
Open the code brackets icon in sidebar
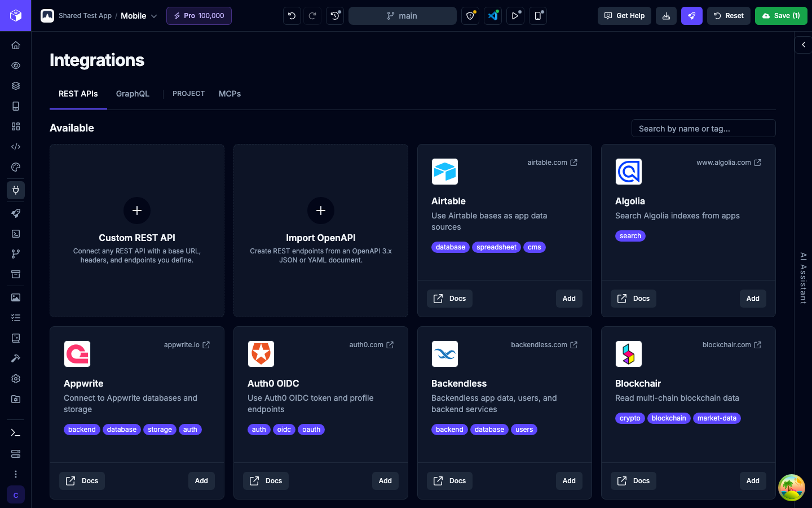click(x=16, y=147)
